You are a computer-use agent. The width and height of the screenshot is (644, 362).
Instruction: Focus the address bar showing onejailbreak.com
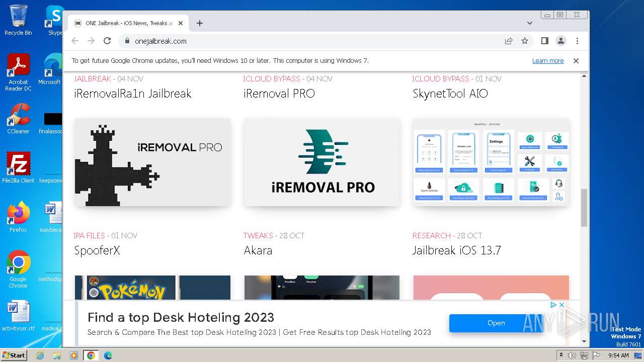coord(312,41)
